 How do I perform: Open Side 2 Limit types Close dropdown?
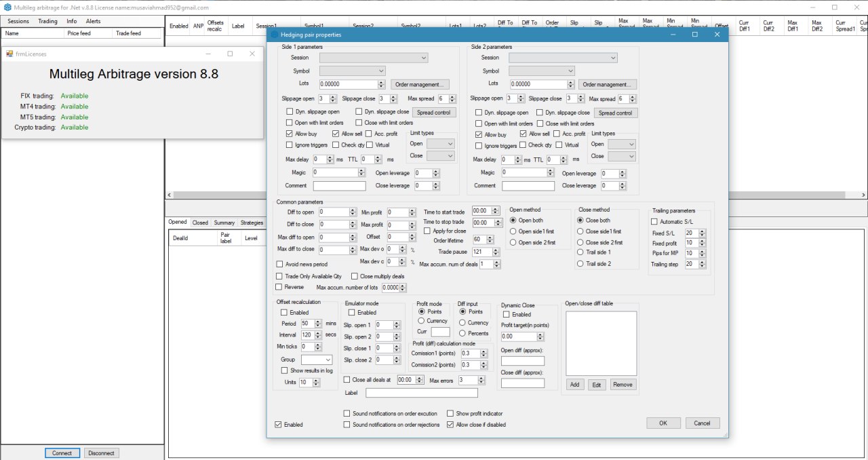[622, 156]
